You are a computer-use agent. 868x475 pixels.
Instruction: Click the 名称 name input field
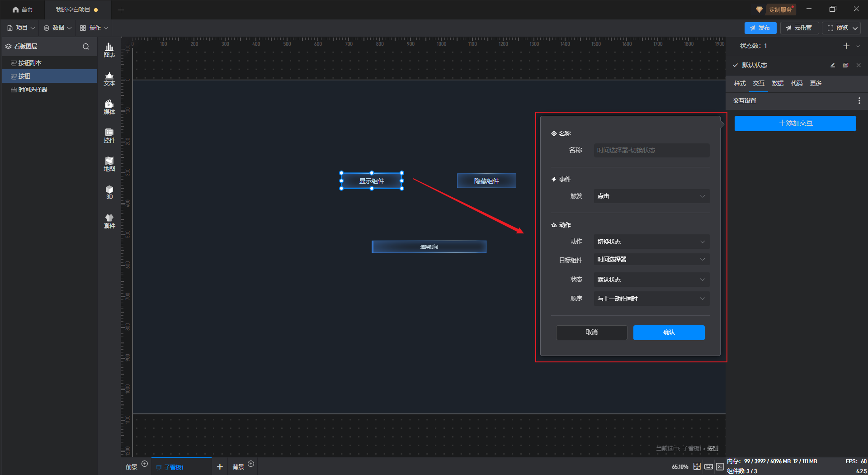point(651,150)
